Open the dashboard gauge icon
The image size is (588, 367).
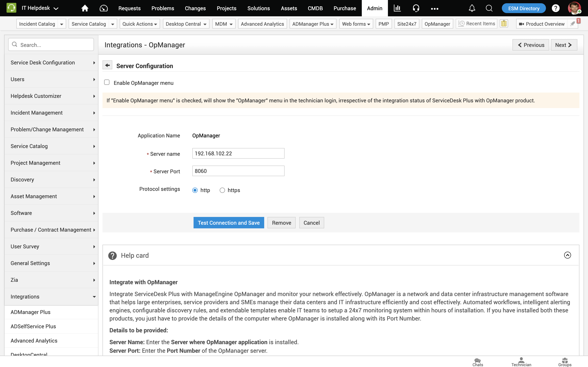pos(104,8)
